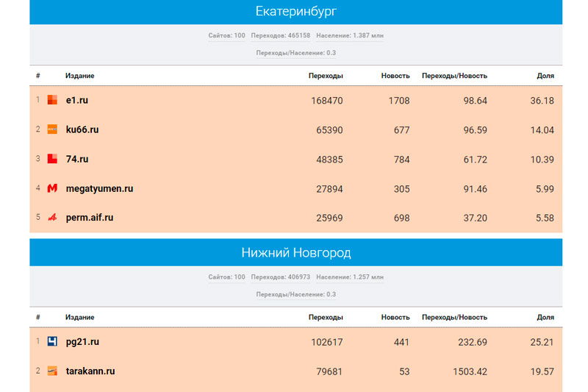The width and height of the screenshot is (588, 392).
Task: Open the e1.ru publication link
Action: (76, 100)
